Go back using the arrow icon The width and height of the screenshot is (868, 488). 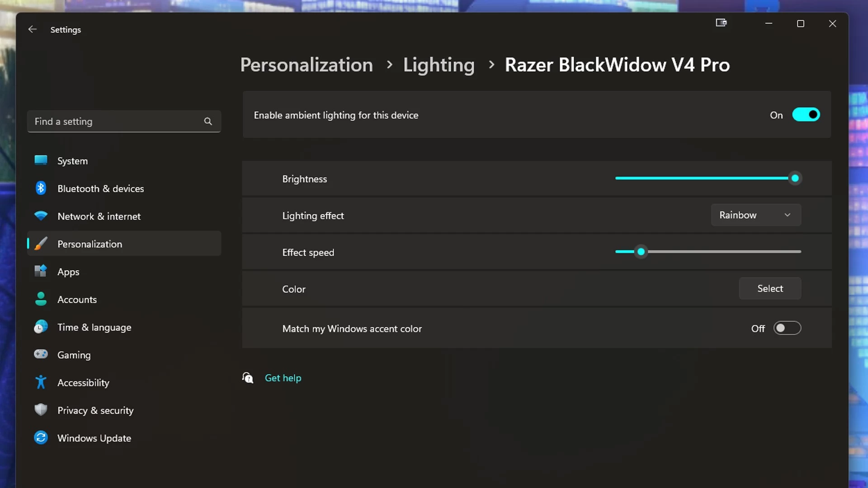click(32, 29)
